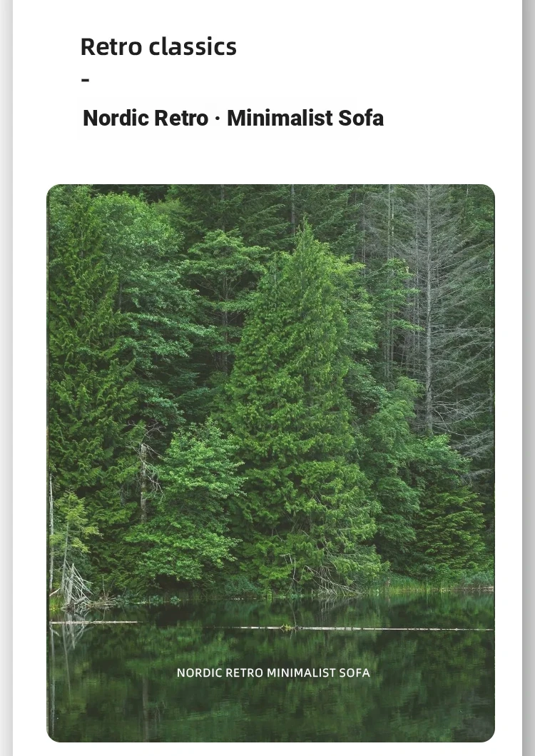Click the words "Nordic Retro" in the bold subtitle
Screen dimensions: 535x756
(146, 118)
